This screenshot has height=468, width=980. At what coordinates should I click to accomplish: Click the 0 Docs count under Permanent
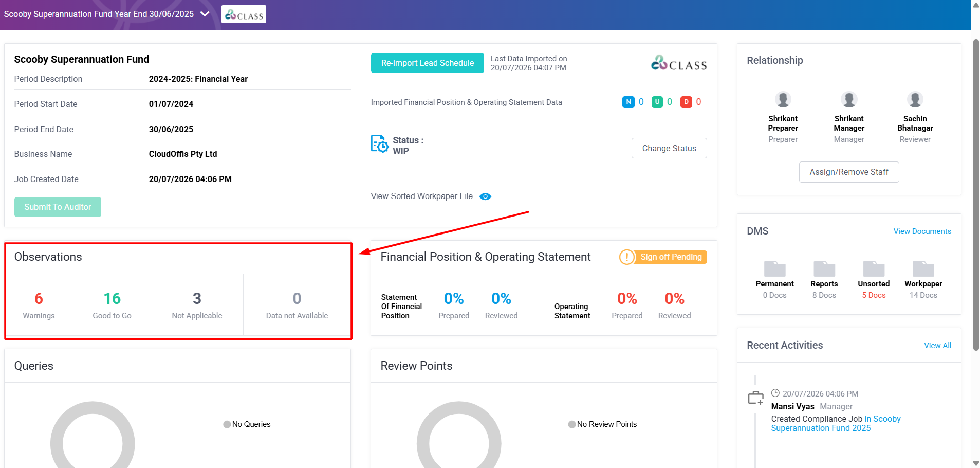(774, 295)
